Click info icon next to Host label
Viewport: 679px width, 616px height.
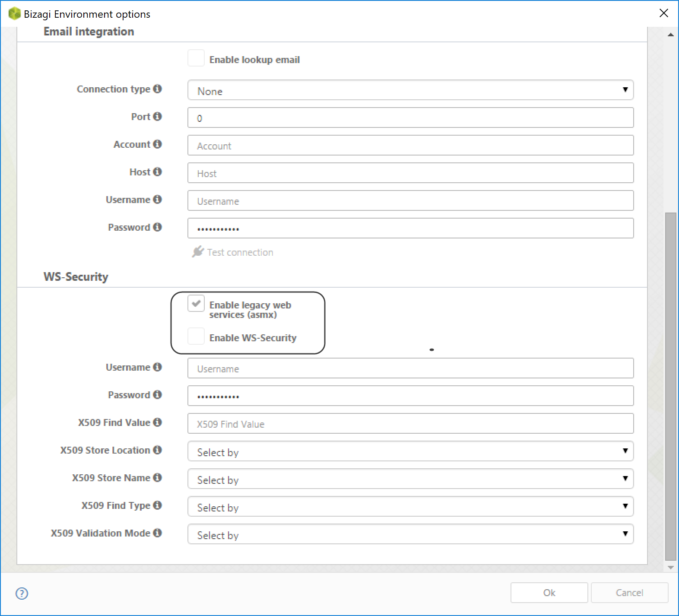pyautogui.click(x=157, y=171)
